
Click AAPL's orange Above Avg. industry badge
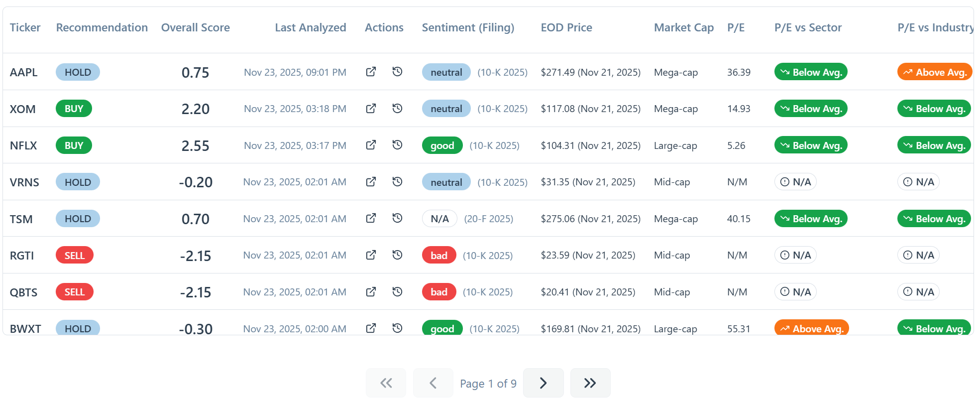(934, 72)
